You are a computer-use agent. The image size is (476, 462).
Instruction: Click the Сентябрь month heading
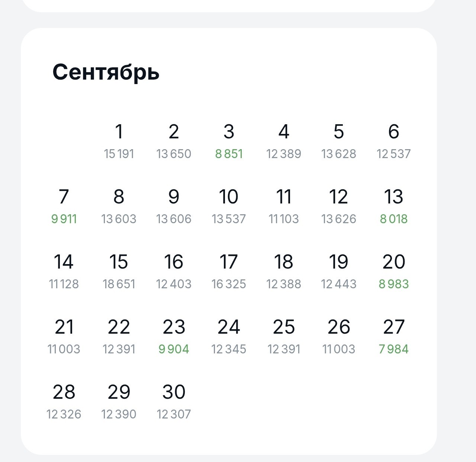pos(106,72)
